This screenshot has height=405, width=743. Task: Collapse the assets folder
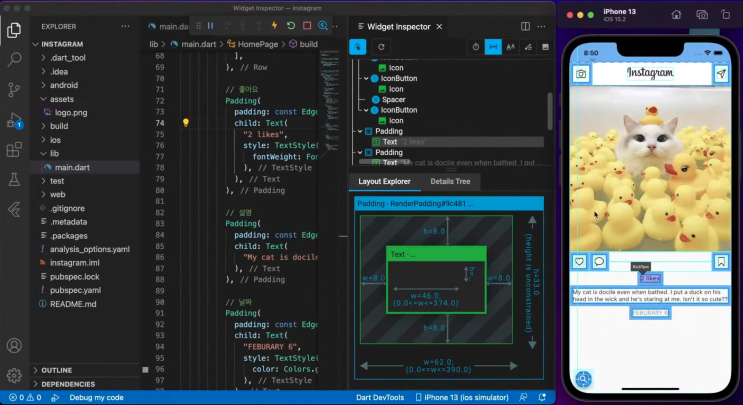(x=62, y=99)
